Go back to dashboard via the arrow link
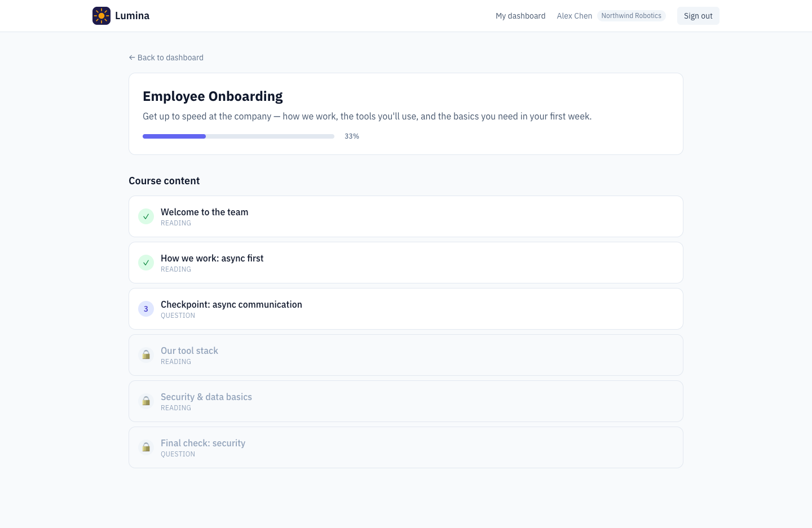This screenshot has width=812, height=528. click(166, 57)
